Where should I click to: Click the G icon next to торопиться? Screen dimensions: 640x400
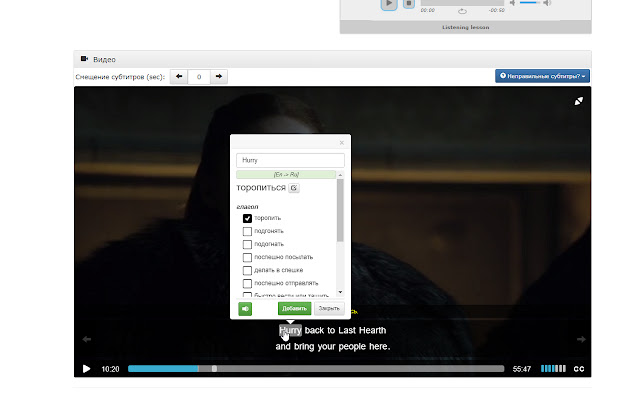pyautogui.click(x=294, y=188)
